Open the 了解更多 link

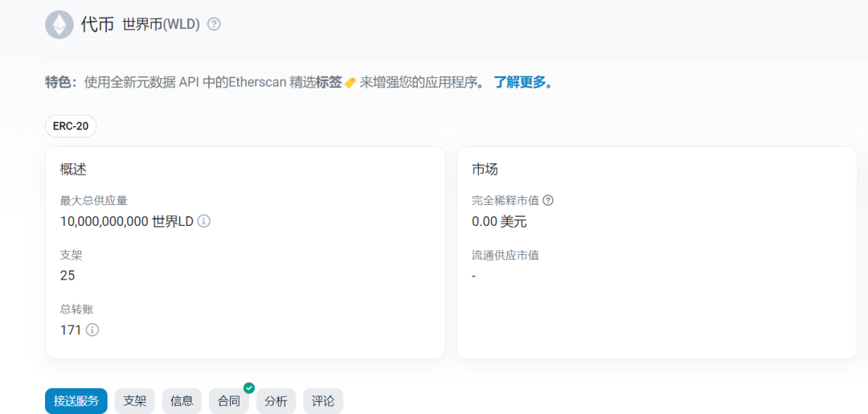[523, 83]
